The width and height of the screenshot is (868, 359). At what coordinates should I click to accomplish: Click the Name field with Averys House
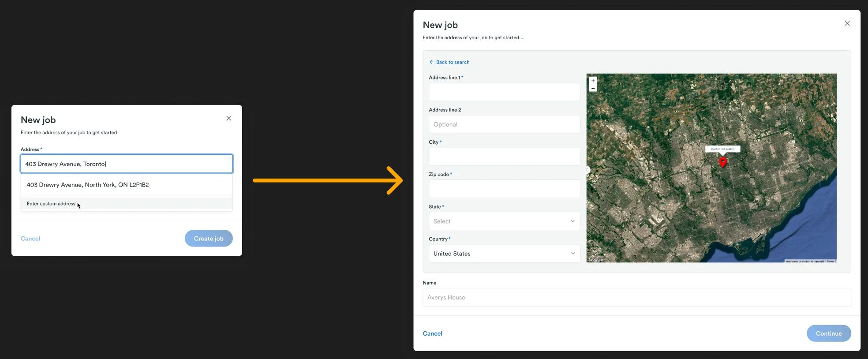point(636,297)
